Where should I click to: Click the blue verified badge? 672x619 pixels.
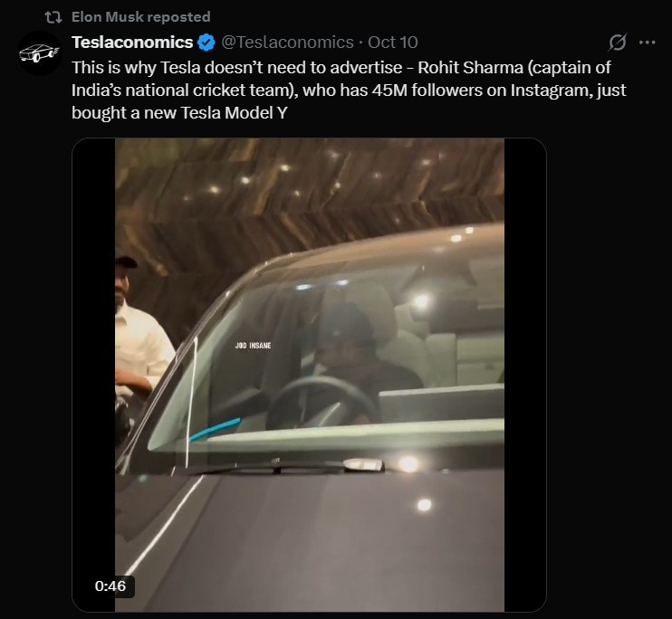point(206,43)
